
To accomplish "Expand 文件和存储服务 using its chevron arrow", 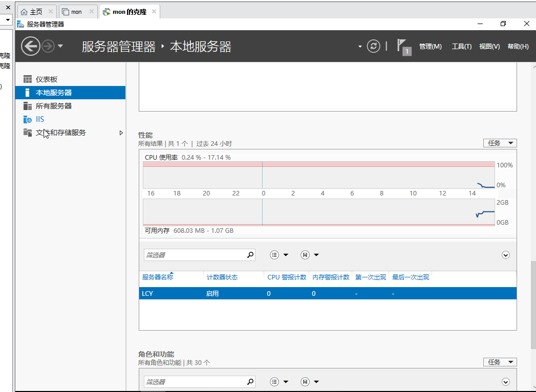I will point(121,132).
